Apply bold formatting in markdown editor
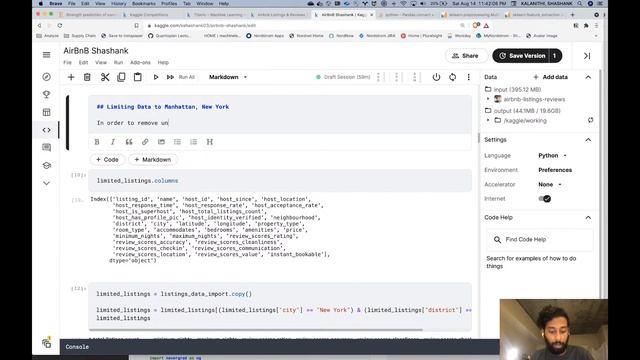640x360 pixels. (97, 142)
